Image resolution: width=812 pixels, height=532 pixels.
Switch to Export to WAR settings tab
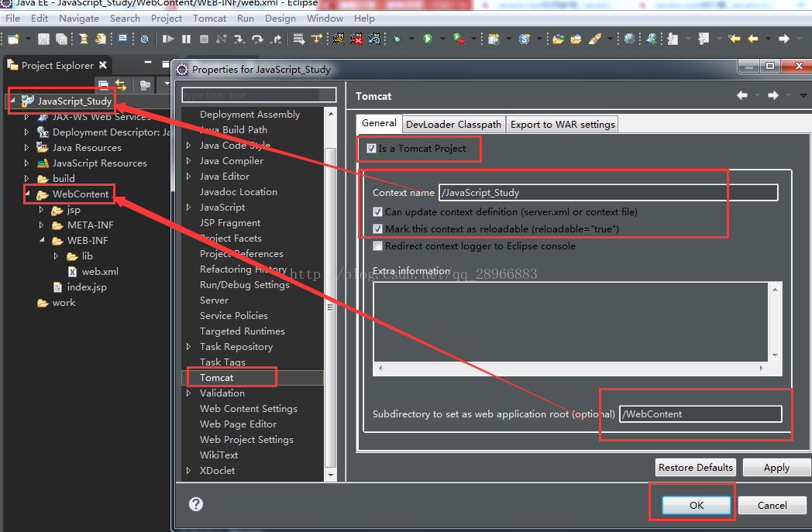[563, 124]
